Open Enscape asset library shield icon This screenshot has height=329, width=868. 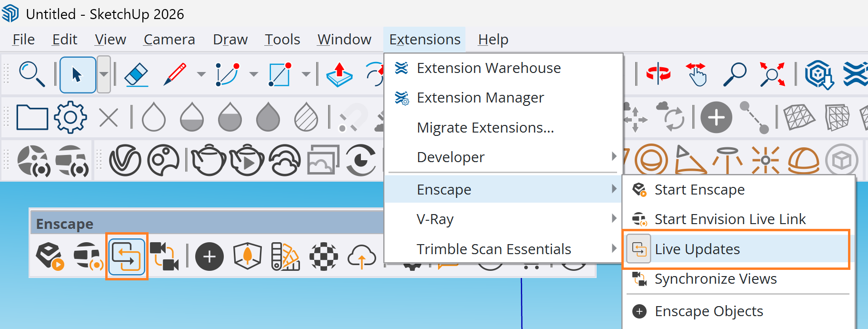pyautogui.click(x=248, y=257)
